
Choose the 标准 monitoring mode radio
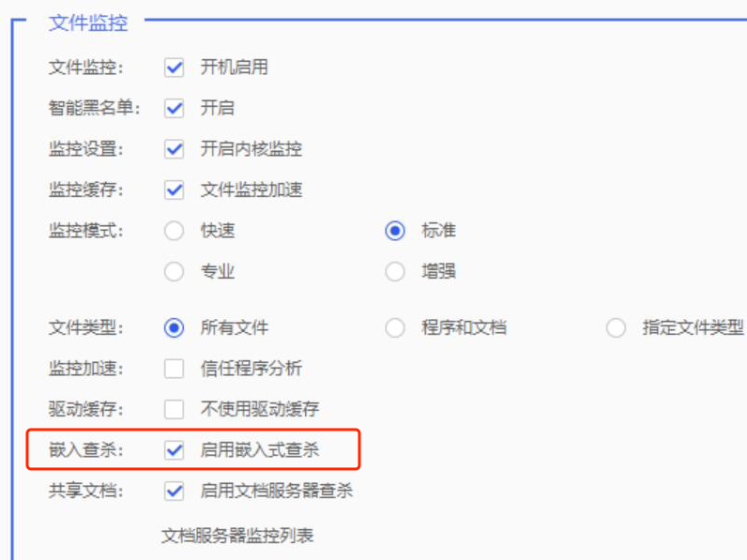pos(395,231)
